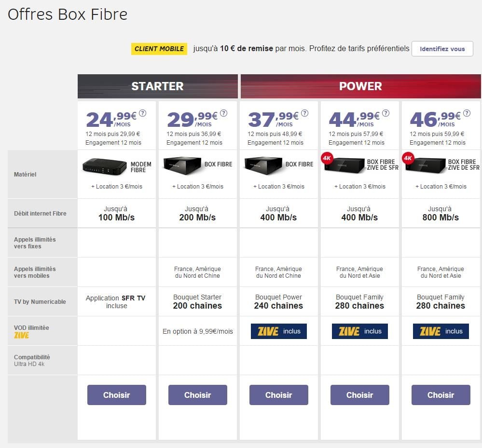Choose the 37,99€ Power offer
The height and width of the screenshot is (448, 482).
(x=278, y=395)
